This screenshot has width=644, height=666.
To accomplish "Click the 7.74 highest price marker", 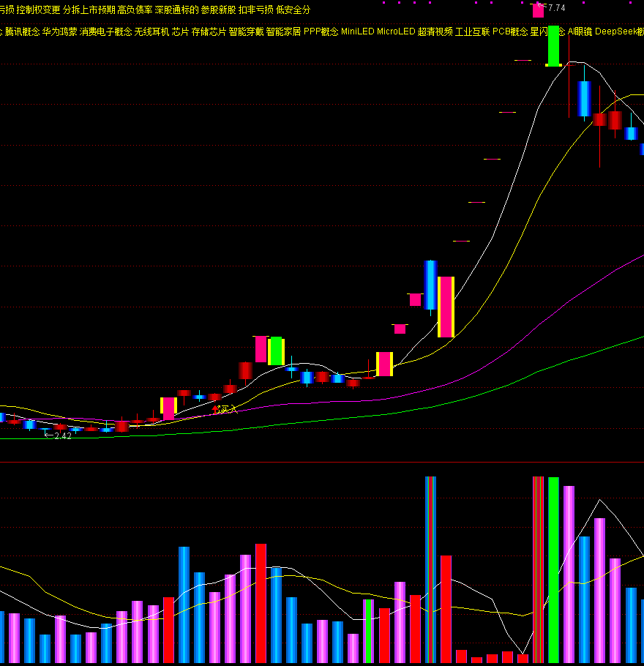I will 555,8.
